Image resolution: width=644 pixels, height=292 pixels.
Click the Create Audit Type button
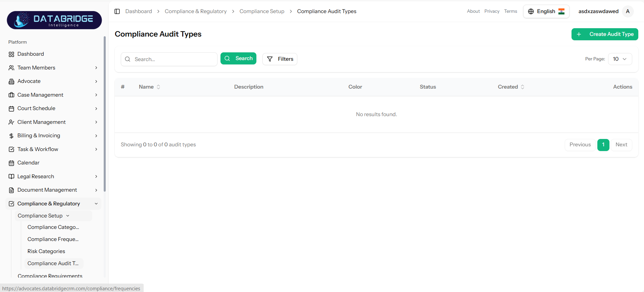point(605,34)
